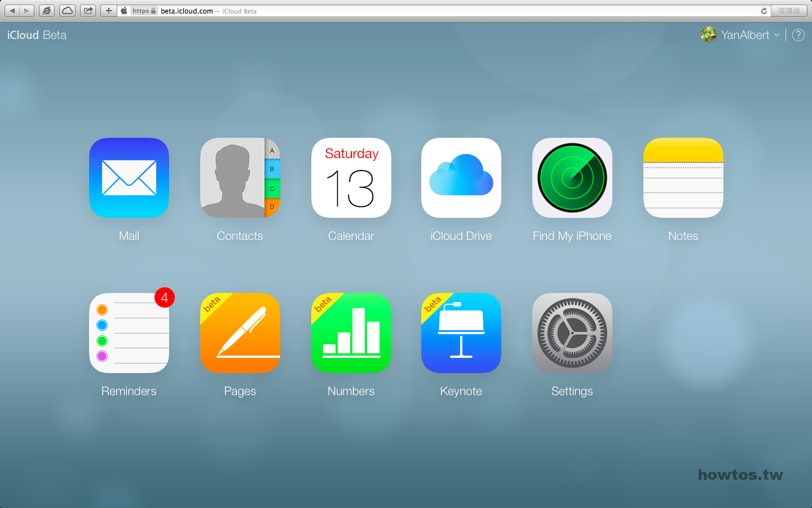
Task: Click the help question mark icon
Action: click(798, 35)
